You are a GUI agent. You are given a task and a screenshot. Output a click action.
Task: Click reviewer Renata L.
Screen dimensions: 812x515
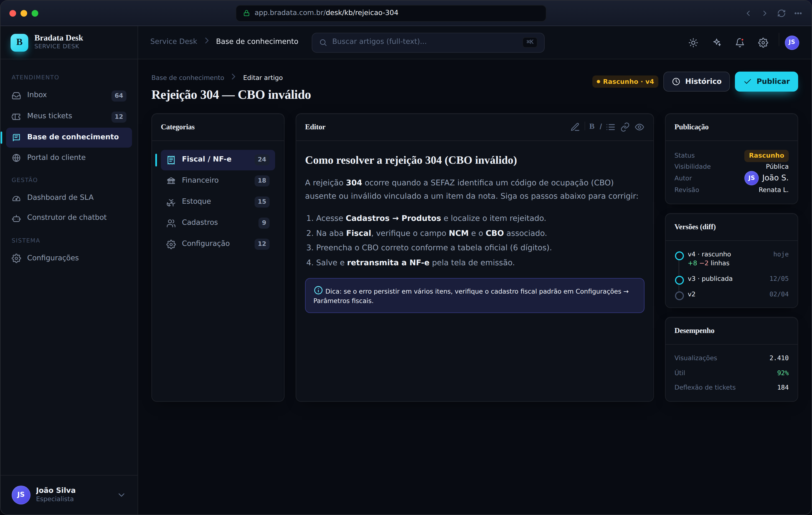pyautogui.click(x=773, y=190)
